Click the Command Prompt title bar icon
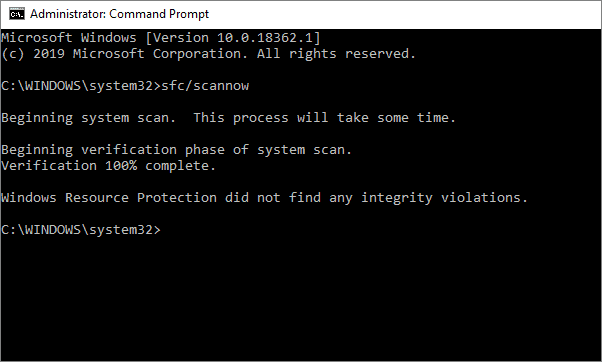The width and height of the screenshot is (602, 362). [17, 14]
